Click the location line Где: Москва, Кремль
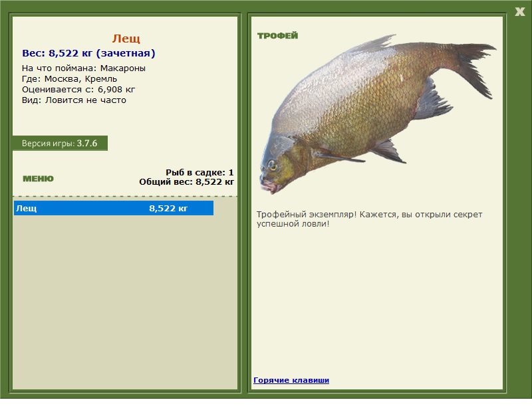This screenshot has width=532, height=408. (69, 79)
